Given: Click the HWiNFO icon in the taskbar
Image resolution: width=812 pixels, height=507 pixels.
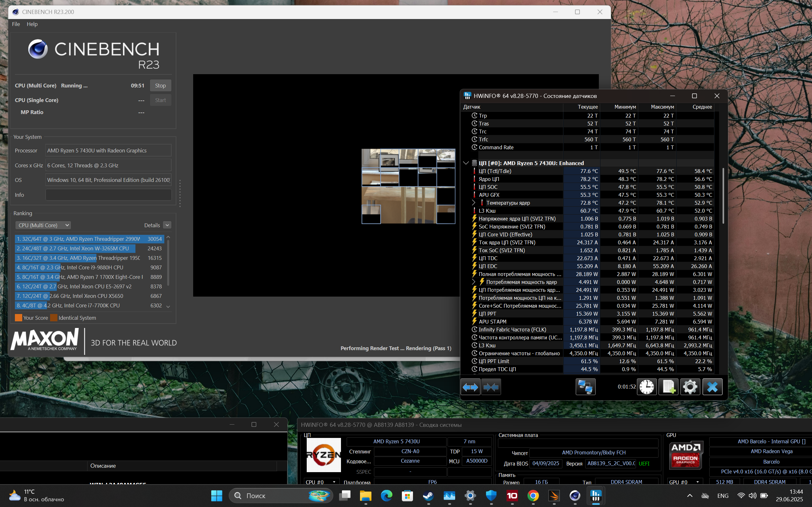Looking at the screenshot, I should 596,496.
